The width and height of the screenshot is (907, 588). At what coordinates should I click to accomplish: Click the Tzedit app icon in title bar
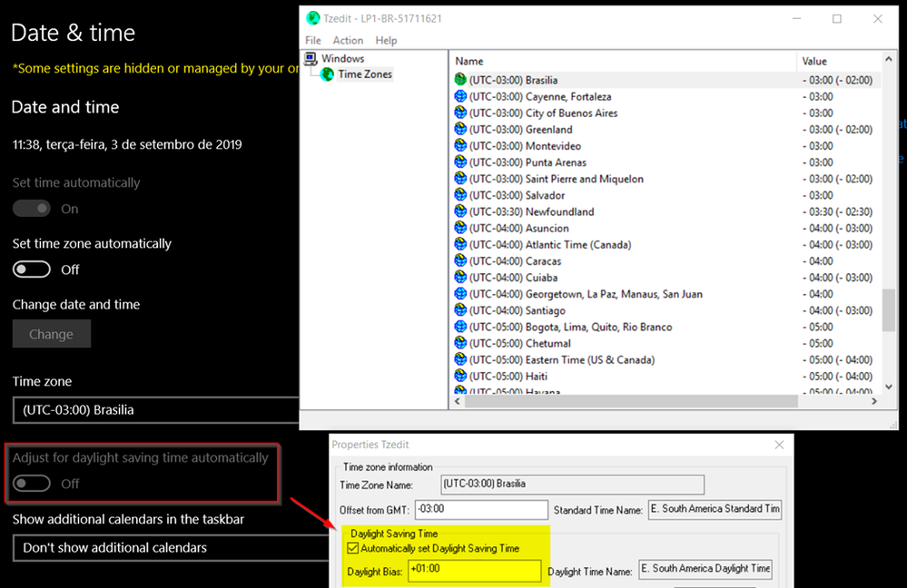(313, 18)
